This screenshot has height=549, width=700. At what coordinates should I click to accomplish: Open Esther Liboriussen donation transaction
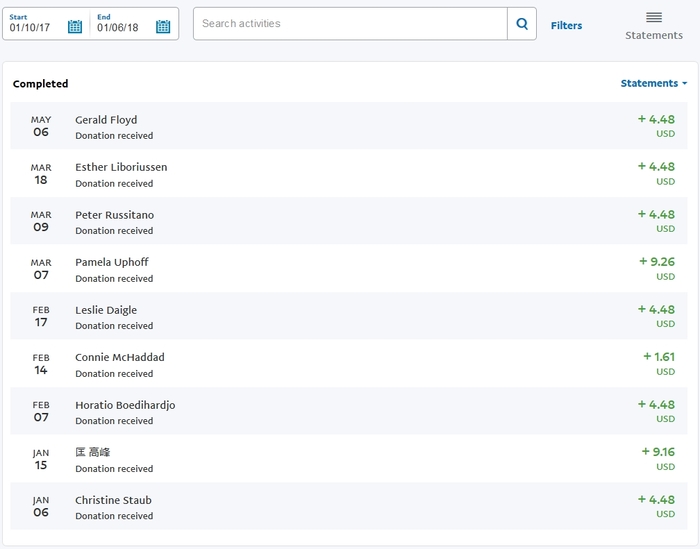click(x=121, y=167)
